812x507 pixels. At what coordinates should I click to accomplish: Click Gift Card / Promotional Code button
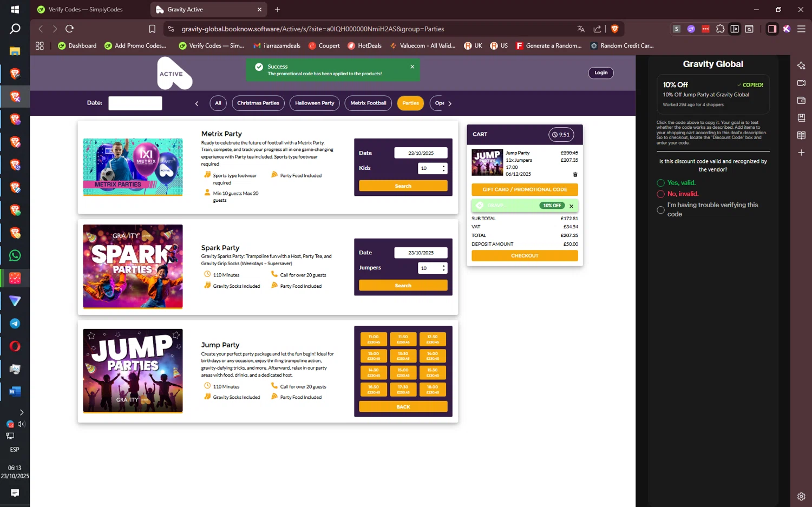tap(525, 189)
